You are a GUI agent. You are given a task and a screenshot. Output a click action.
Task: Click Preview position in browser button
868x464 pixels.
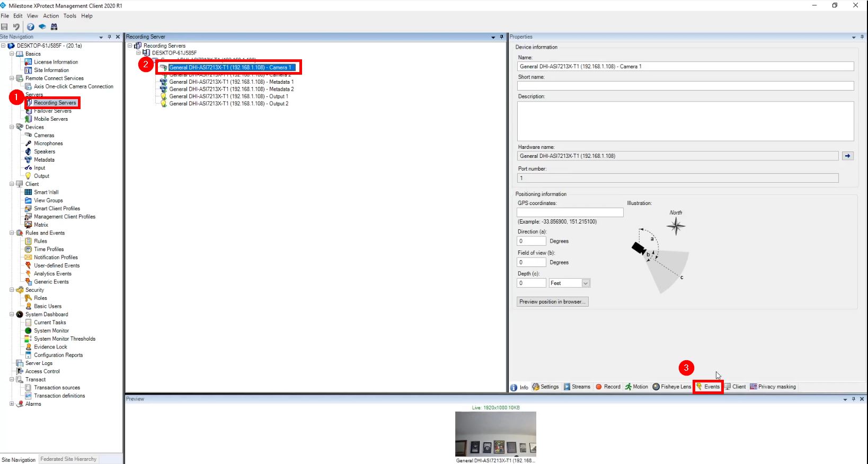coord(553,302)
